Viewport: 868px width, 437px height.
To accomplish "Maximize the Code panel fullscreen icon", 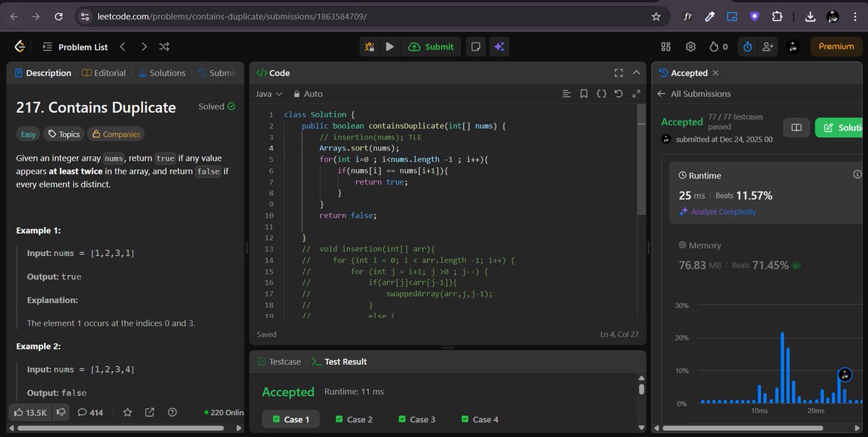I will pyautogui.click(x=618, y=73).
